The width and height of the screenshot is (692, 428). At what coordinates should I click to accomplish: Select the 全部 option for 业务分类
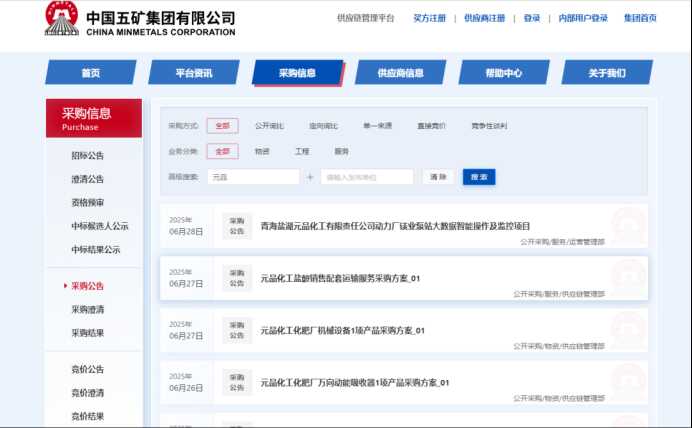pyautogui.click(x=222, y=152)
